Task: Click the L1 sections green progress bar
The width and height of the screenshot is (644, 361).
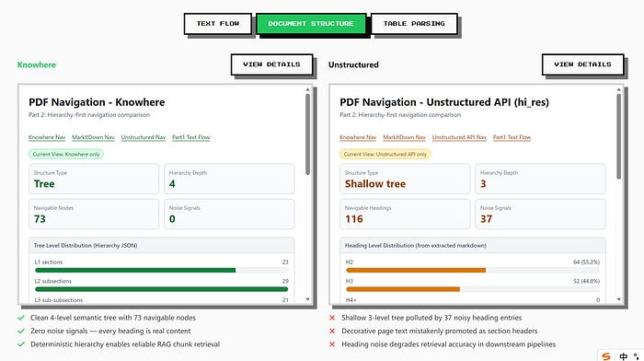Action: coord(135,271)
